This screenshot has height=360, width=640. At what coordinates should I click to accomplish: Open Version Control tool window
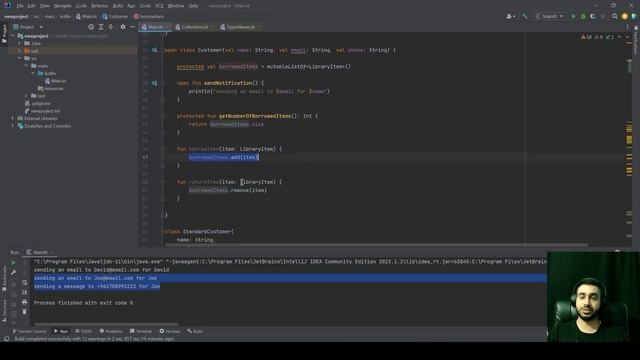29,331
